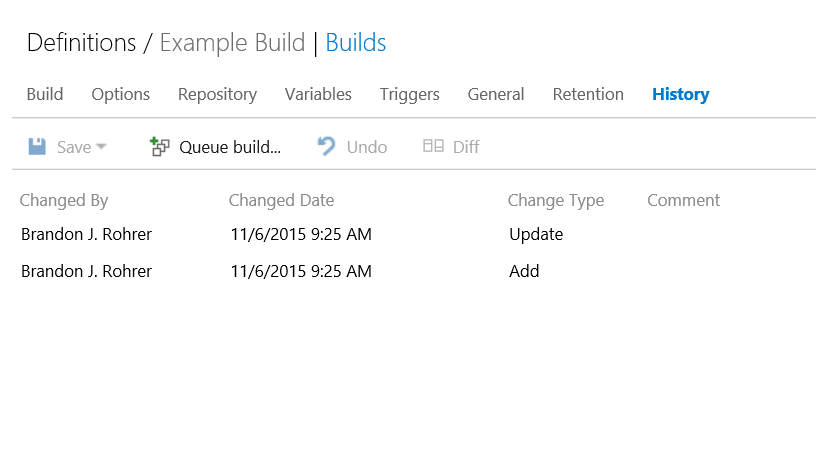Click the Save floppy disk icon
This screenshot has height=463, width=816.
[37, 147]
